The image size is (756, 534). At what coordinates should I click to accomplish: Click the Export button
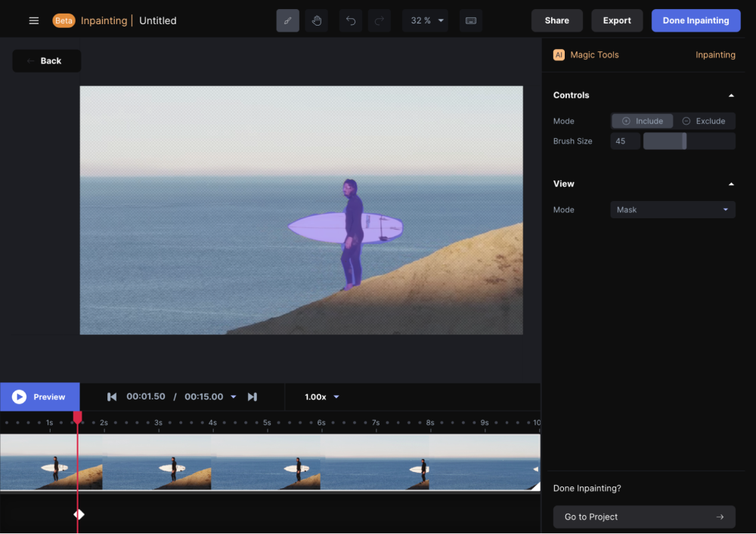click(617, 20)
